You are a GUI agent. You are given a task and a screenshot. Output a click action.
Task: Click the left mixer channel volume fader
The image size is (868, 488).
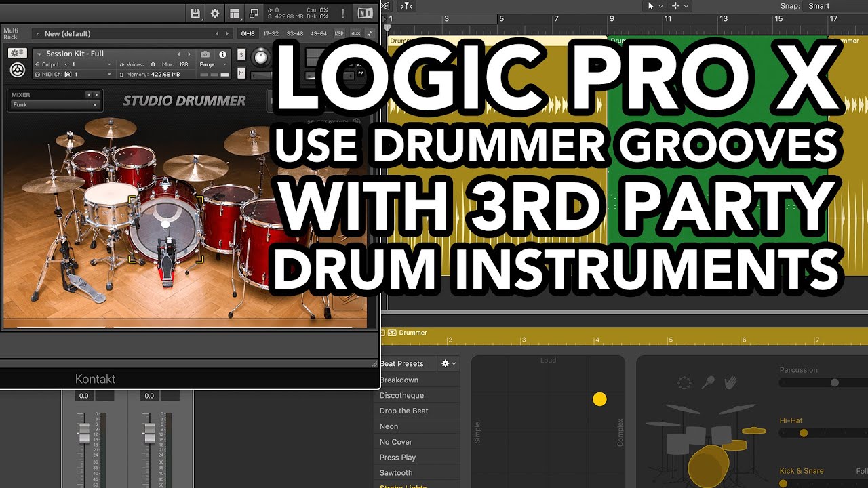pos(84,433)
